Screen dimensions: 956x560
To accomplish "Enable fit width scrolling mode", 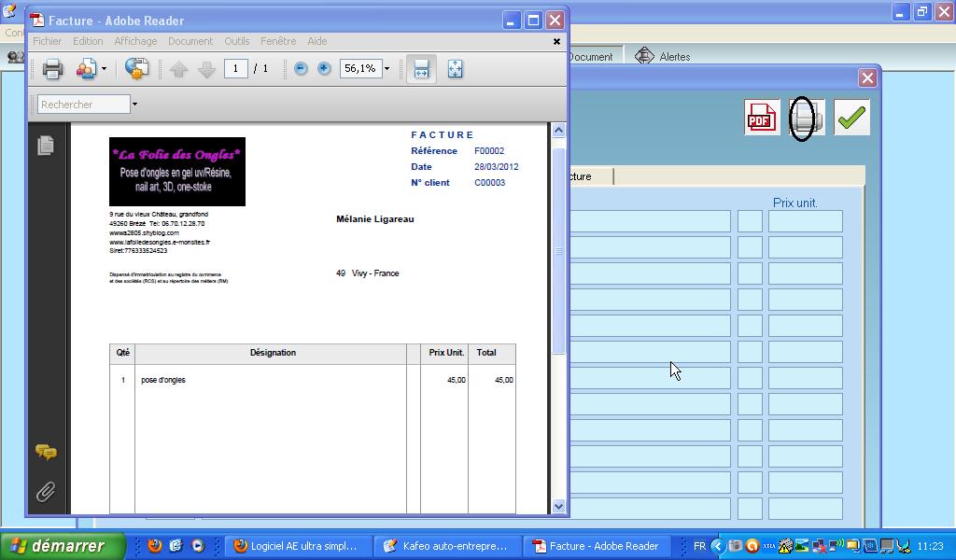I will [421, 69].
